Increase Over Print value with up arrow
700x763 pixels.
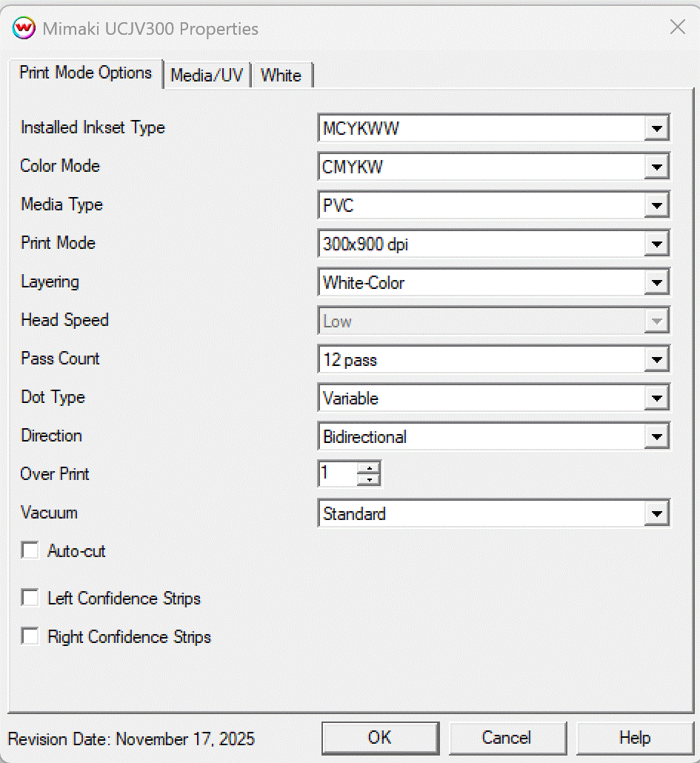(368, 467)
